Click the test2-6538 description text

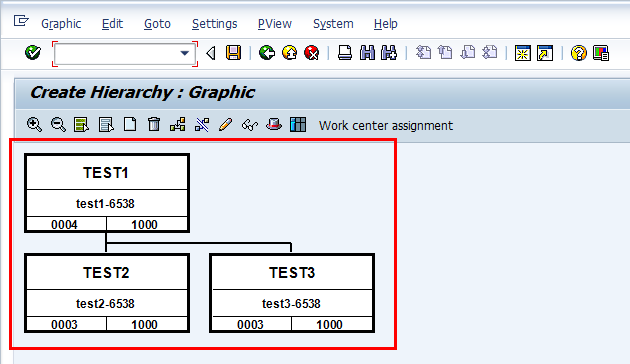coord(105,304)
